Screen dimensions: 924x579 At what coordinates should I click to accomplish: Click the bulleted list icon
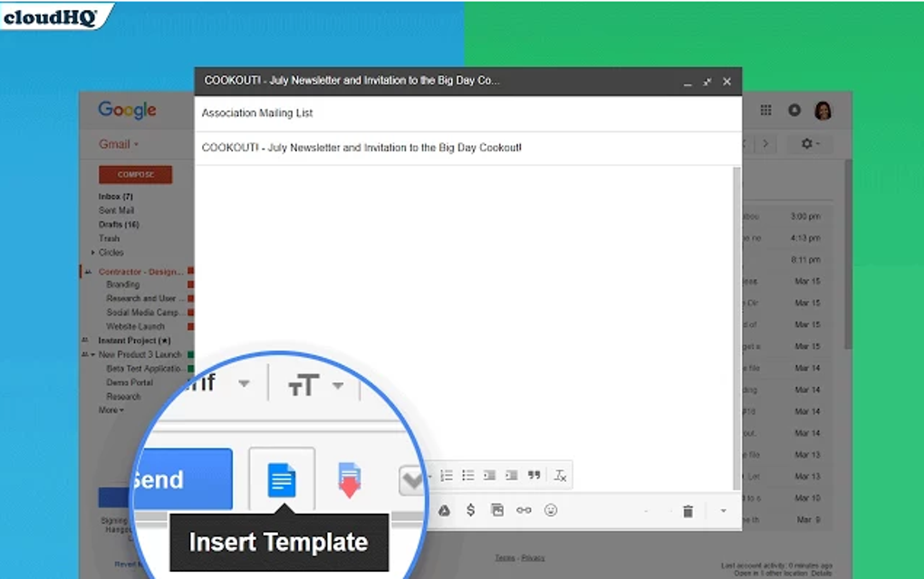(468, 475)
